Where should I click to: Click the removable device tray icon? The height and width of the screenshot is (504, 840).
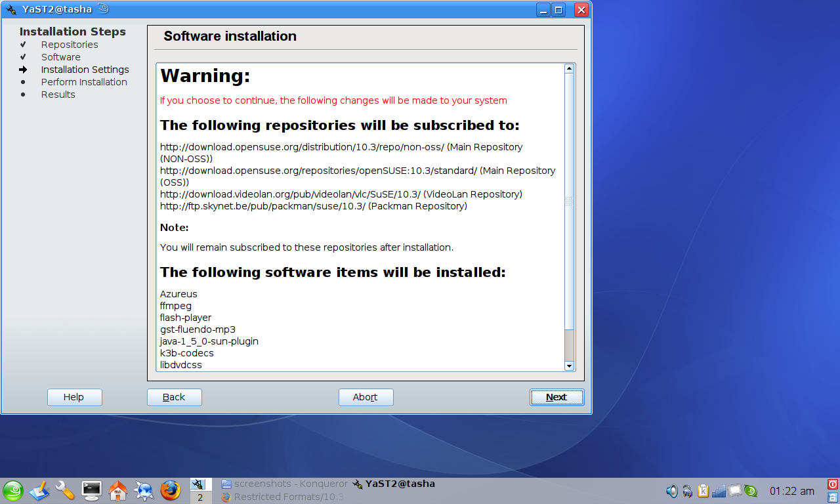point(687,490)
